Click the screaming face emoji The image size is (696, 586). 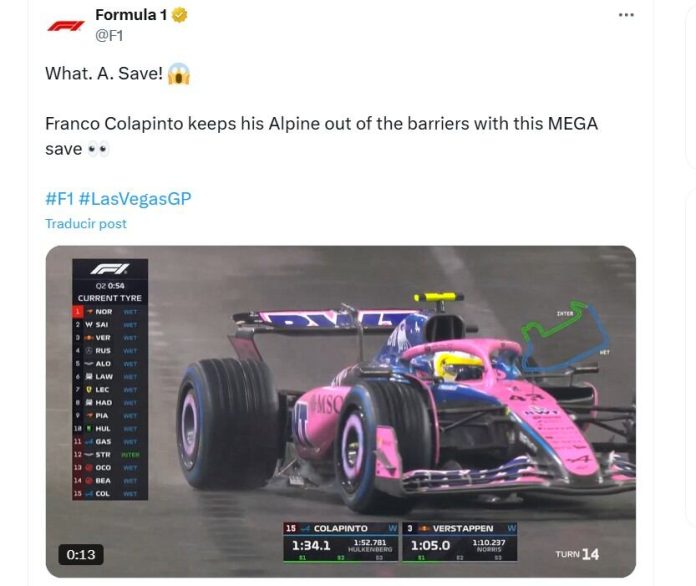click(x=178, y=74)
